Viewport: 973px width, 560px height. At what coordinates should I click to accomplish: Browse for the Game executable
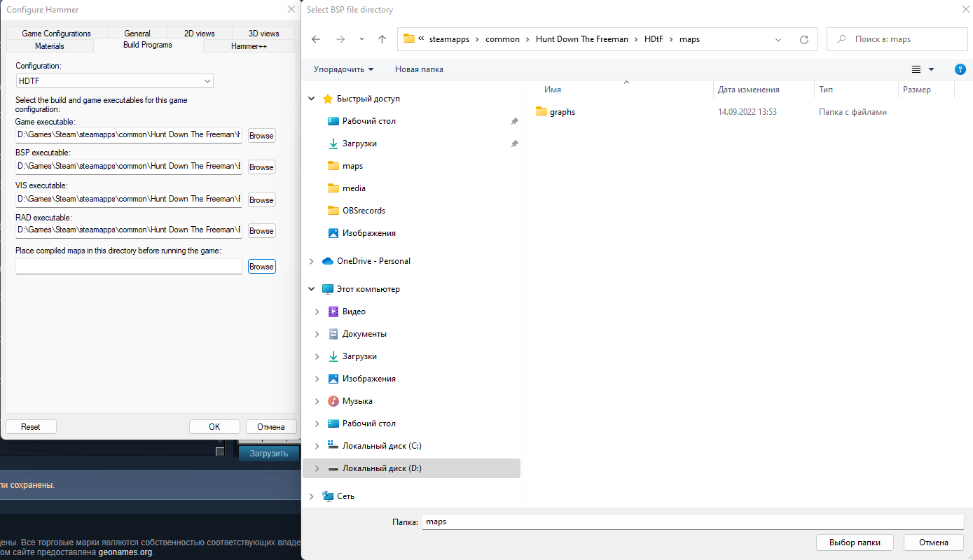point(261,135)
